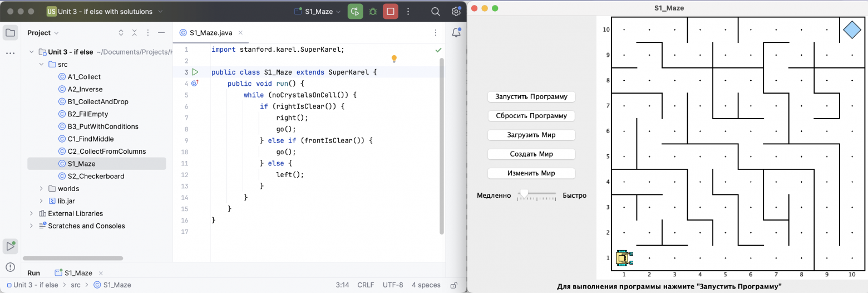Click Сбросить Программу button
This screenshot has height=293, width=868.
[531, 116]
